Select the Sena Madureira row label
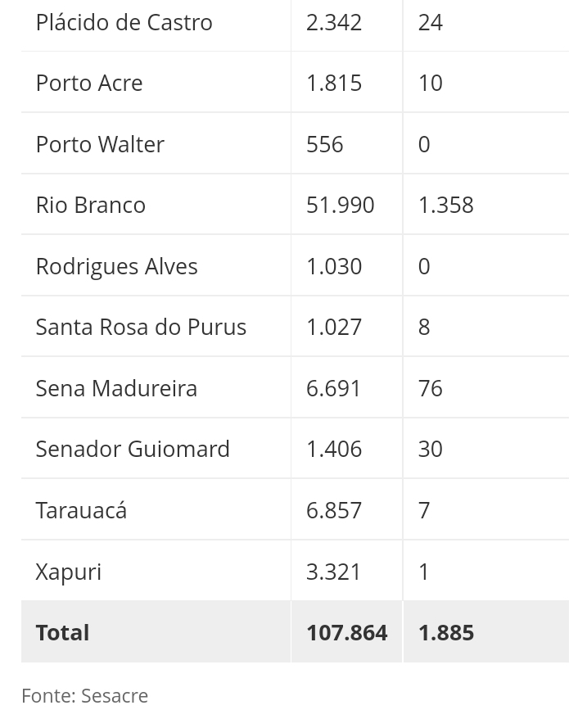Viewport: 587px width, 728px height. [x=116, y=388]
